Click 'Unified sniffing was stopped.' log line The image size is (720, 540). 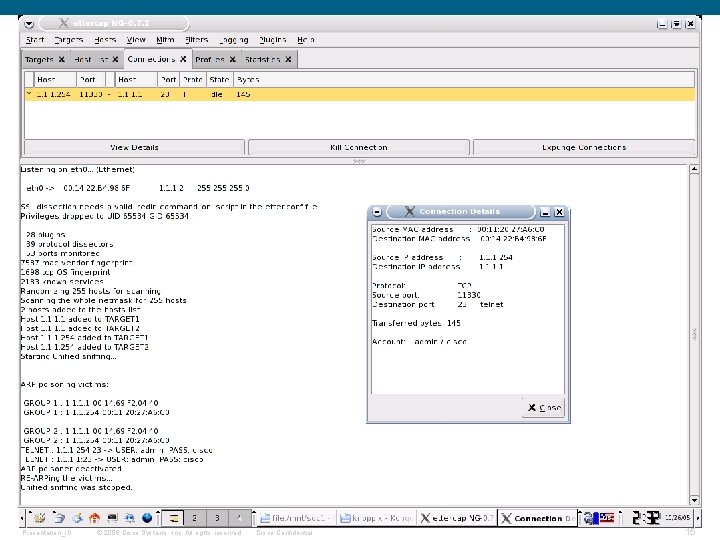76,487
